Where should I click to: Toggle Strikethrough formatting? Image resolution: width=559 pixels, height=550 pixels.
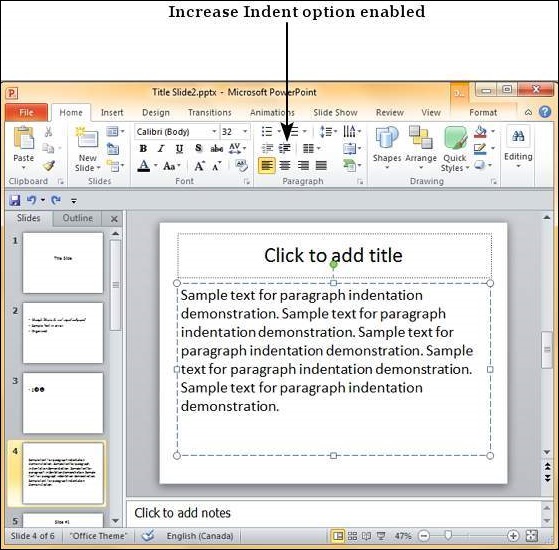[x=216, y=148]
